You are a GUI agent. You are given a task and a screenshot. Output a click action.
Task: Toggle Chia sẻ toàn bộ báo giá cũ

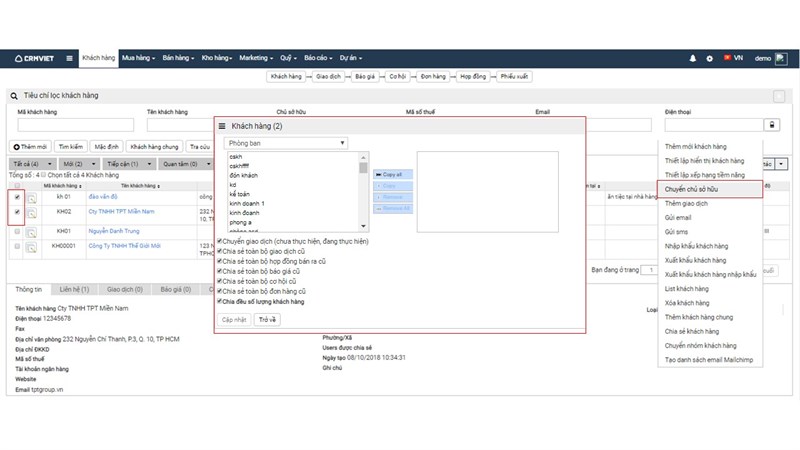tap(220, 271)
